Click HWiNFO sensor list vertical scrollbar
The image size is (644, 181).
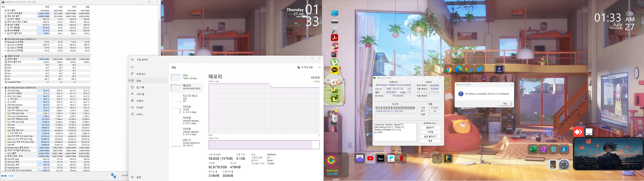point(159,38)
